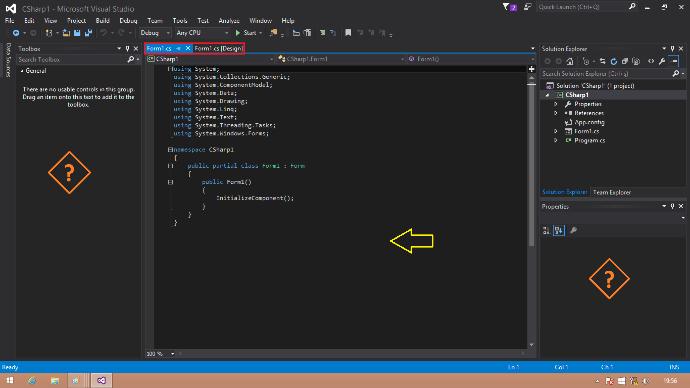690x388 pixels.
Task: Switch to the Team Explorer tab
Action: pyautogui.click(x=612, y=192)
